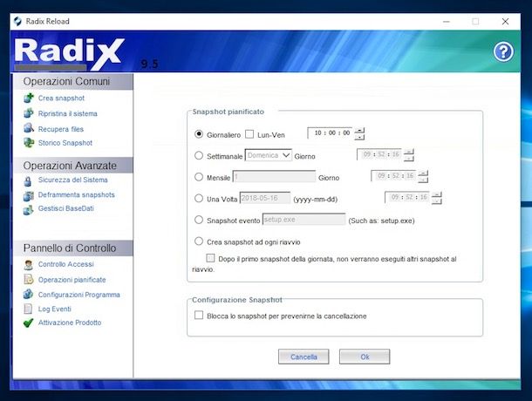Click the Cancella button

pos(304,357)
